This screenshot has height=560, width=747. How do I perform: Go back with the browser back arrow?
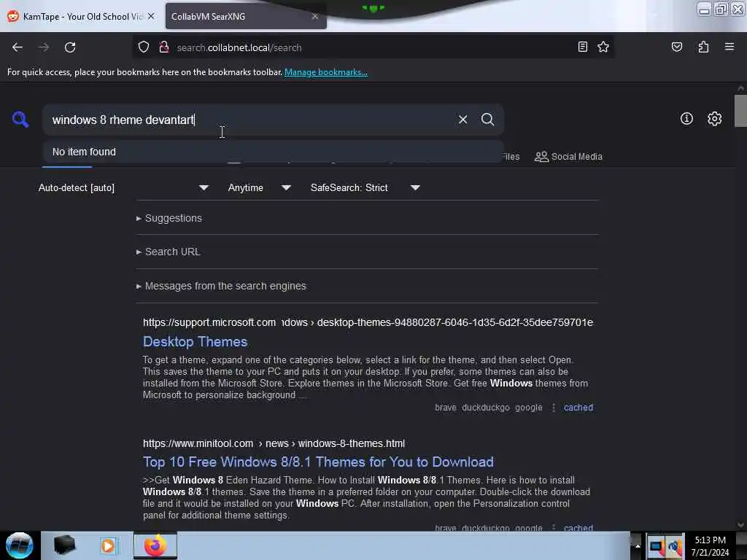tap(18, 47)
